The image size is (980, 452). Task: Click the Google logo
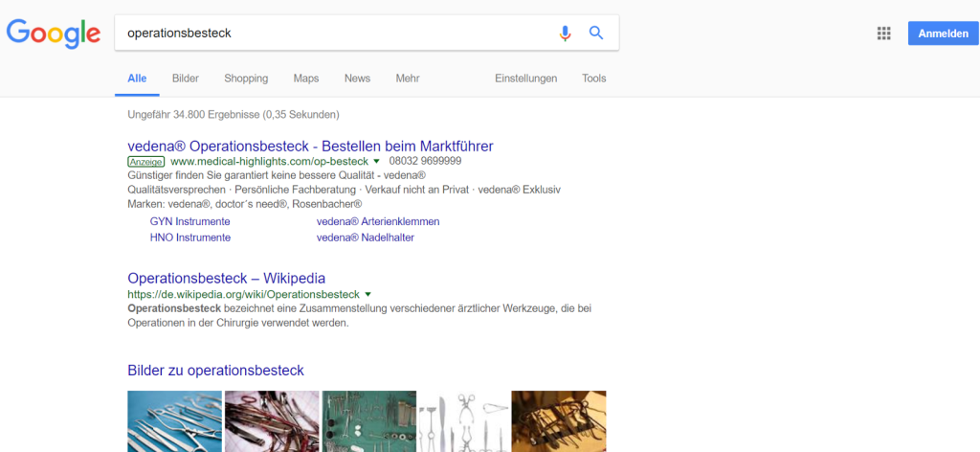click(x=54, y=34)
